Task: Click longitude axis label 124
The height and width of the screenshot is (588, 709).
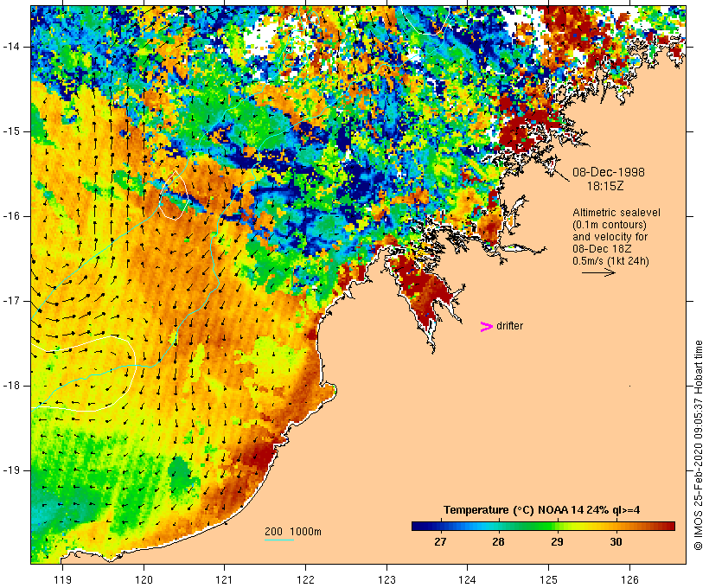Action: pos(468,579)
